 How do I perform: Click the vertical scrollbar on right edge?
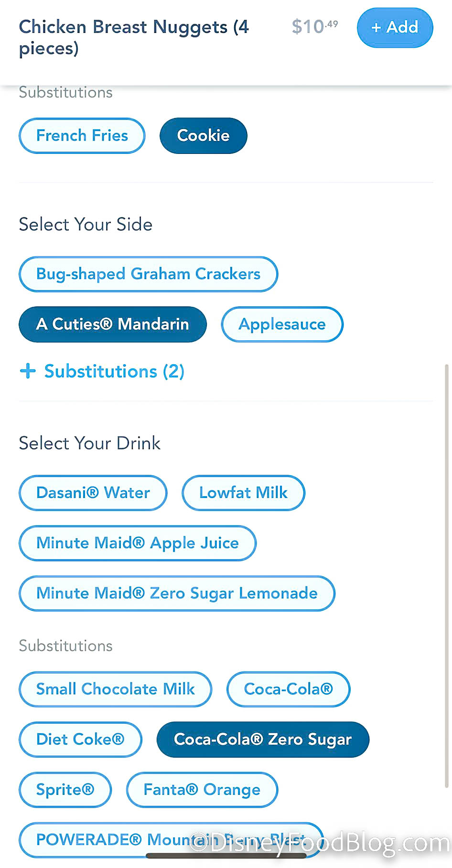pos(447,574)
